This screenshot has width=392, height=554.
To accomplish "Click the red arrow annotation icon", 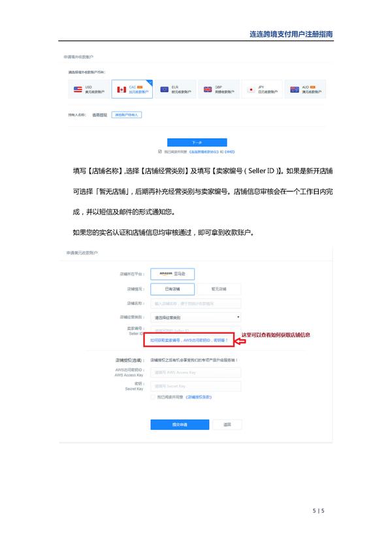I will [240, 340].
